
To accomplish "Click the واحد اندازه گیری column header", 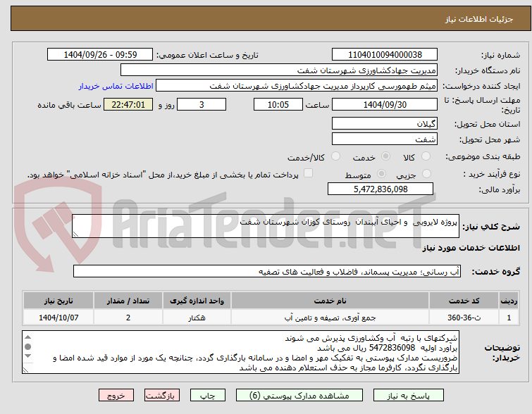I will [x=197, y=301].
